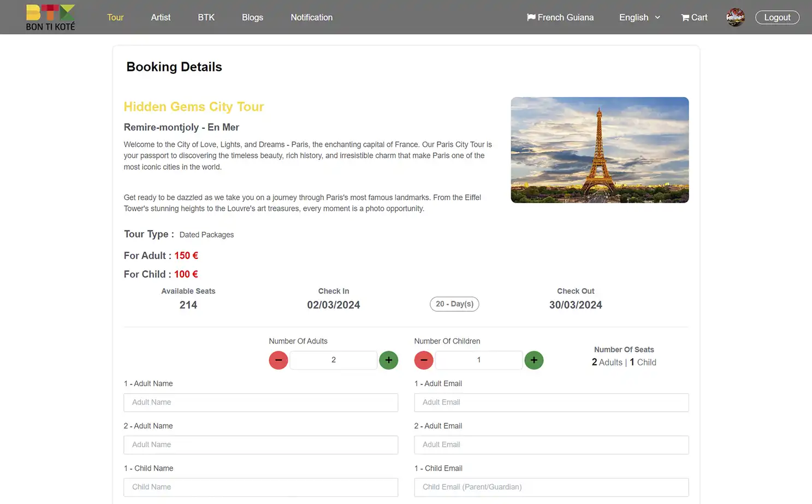
Task: Open the Hidden Gems City Tour title link
Action: click(x=193, y=106)
